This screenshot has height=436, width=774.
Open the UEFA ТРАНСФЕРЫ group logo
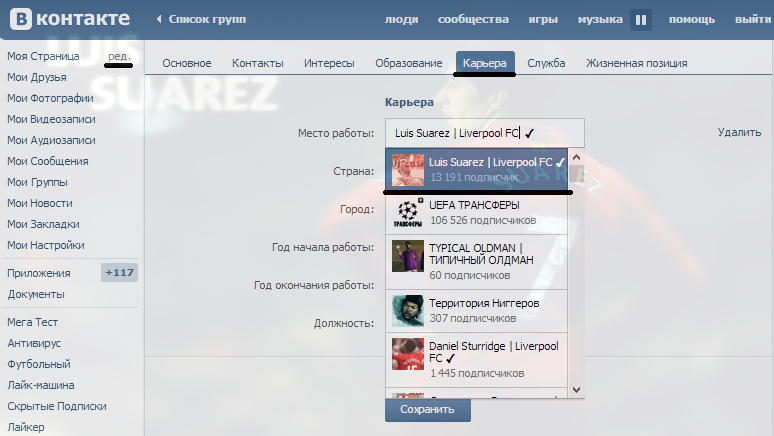pyautogui.click(x=408, y=213)
